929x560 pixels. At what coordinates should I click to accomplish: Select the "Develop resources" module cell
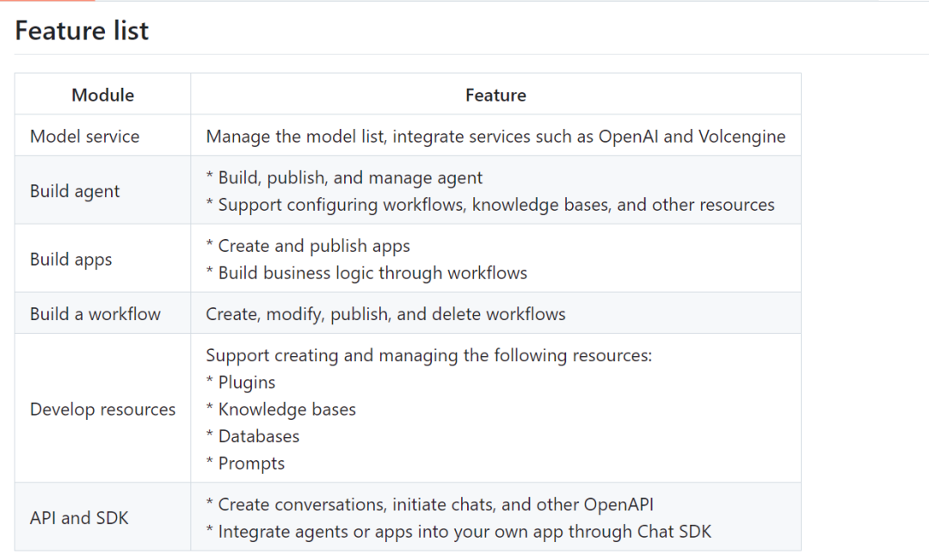click(x=102, y=409)
